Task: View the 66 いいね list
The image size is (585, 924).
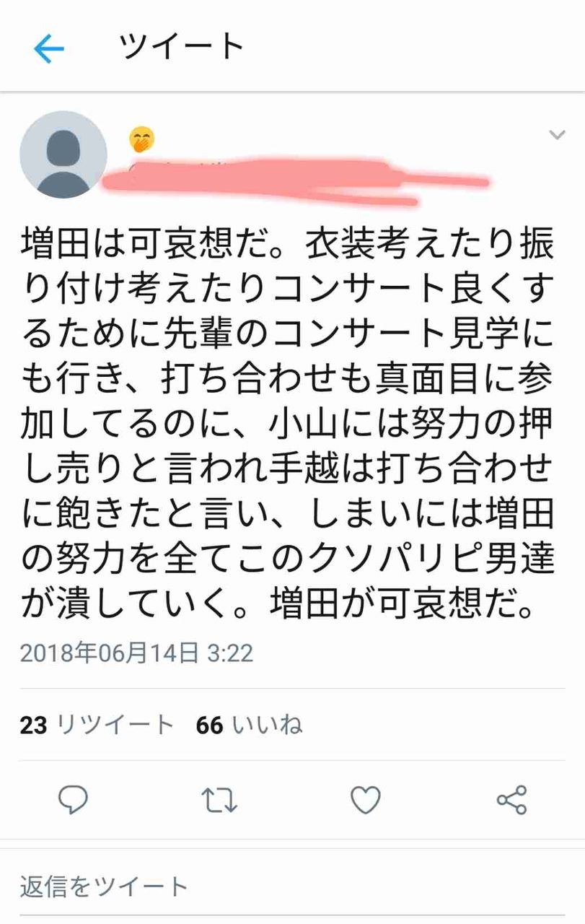Action: point(249,725)
